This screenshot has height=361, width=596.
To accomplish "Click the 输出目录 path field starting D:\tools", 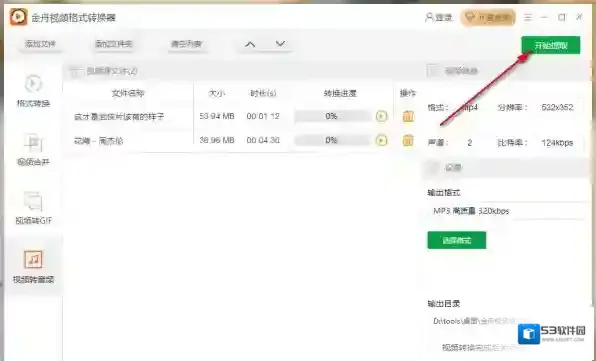I will tap(475, 321).
